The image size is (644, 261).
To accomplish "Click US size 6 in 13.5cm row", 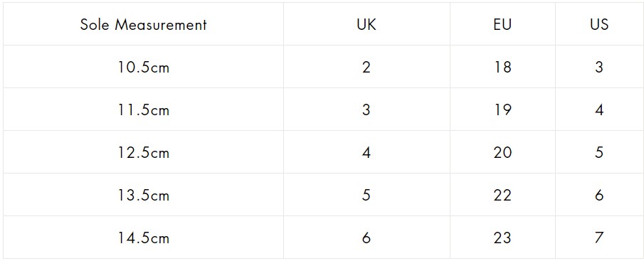I will point(599,196).
